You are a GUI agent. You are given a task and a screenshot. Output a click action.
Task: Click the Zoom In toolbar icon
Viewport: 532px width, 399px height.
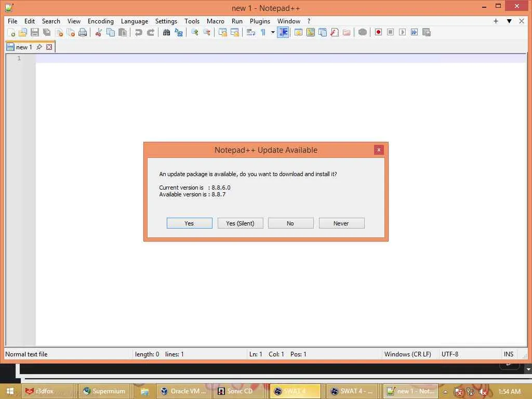pyautogui.click(x=194, y=32)
